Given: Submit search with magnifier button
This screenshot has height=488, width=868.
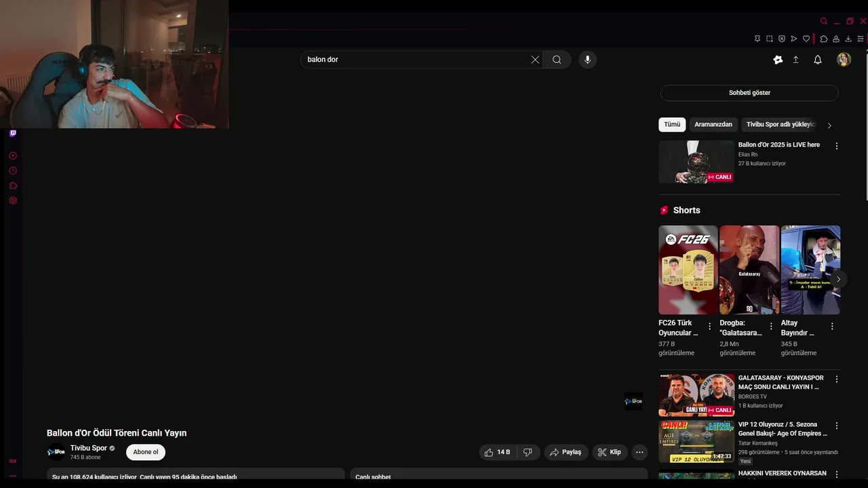Looking at the screenshot, I should [x=557, y=60].
